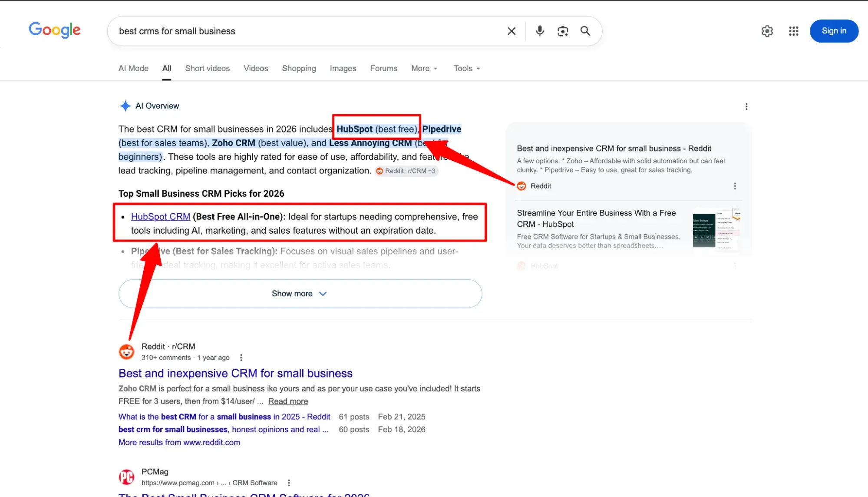
Task: Open Google apps grid icon
Action: [794, 31]
